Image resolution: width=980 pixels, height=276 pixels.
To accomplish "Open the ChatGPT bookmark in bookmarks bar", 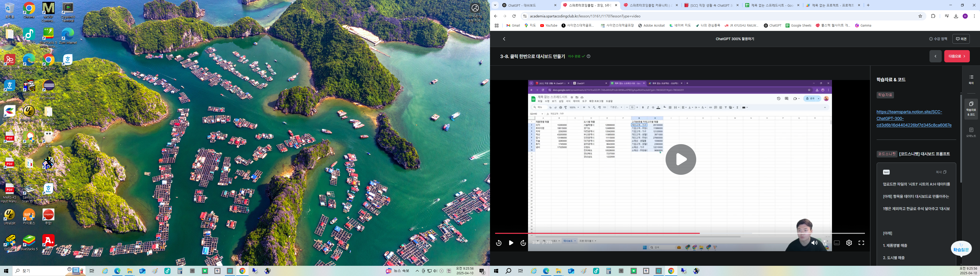I will (x=772, y=26).
